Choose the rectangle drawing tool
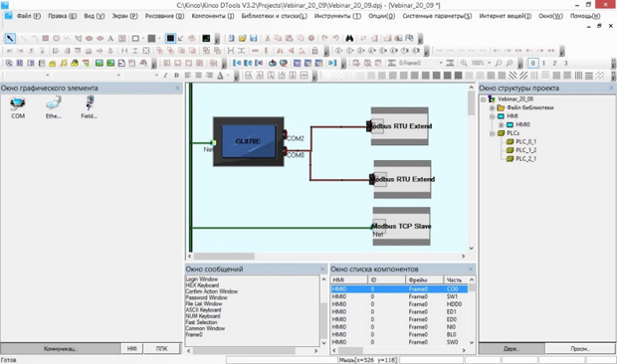 [x=45, y=38]
